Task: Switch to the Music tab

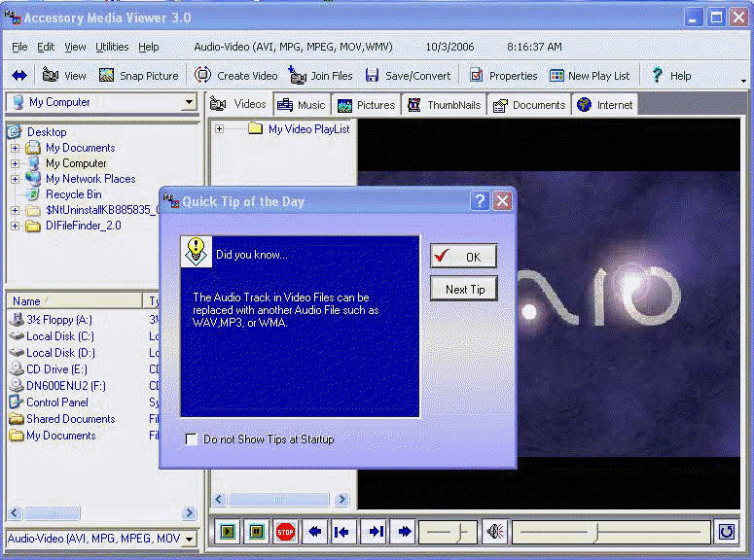Action: pyautogui.click(x=301, y=105)
